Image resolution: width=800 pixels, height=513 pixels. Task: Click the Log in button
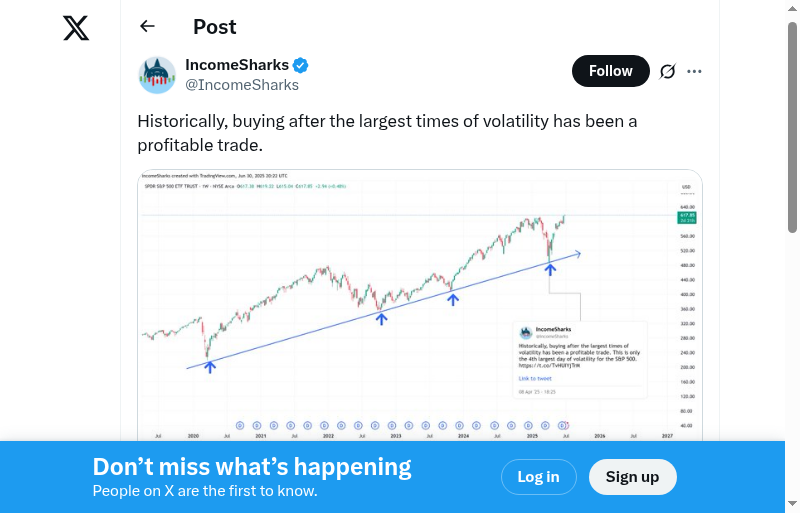coord(538,477)
